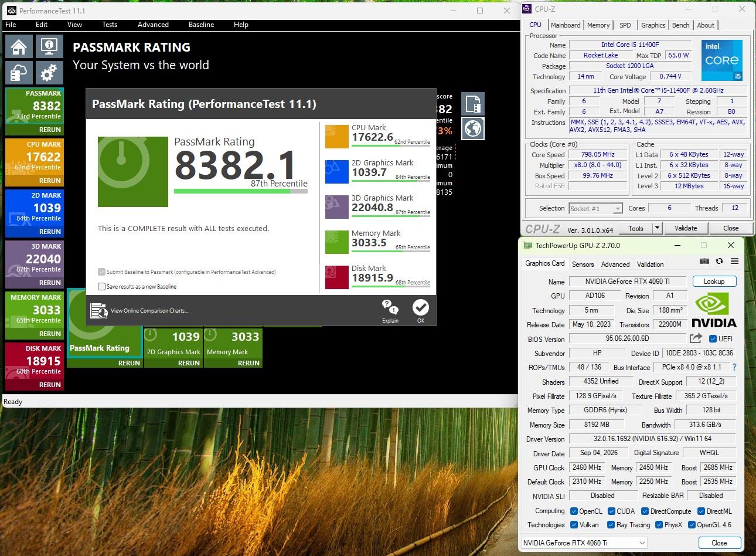Toggle the DirectCompute checkbox
Viewport: 756px width, 556px height.
tap(645, 511)
